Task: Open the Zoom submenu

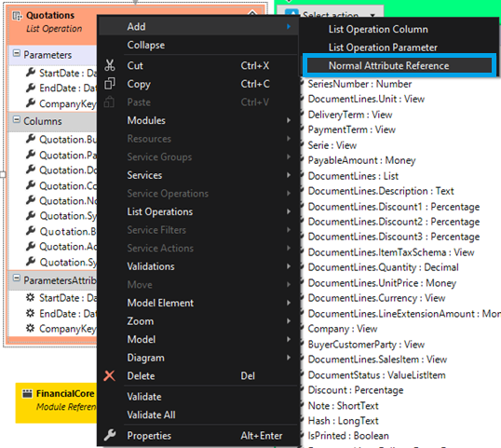Action: pos(198,320)
